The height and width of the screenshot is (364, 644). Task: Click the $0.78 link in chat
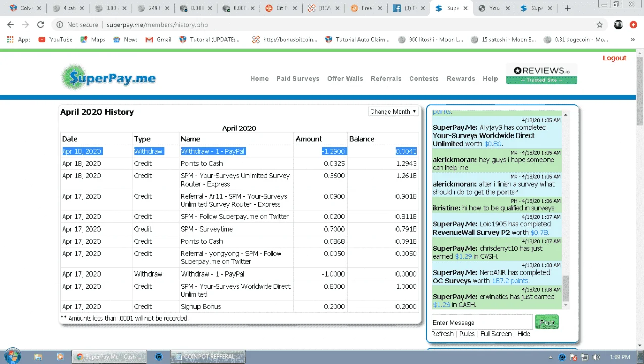point(539,232)
